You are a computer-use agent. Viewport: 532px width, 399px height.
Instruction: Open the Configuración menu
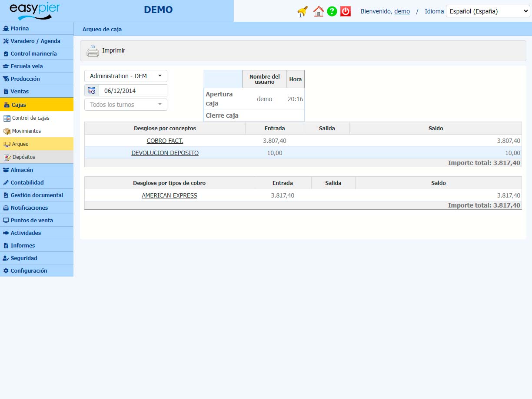[x=37, y=271]
